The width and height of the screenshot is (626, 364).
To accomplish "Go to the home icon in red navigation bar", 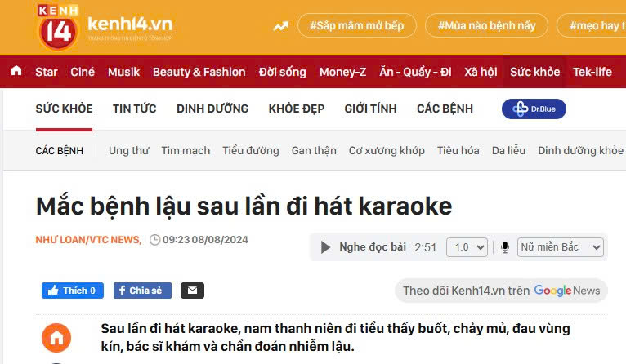I will [x=16, y=71].
